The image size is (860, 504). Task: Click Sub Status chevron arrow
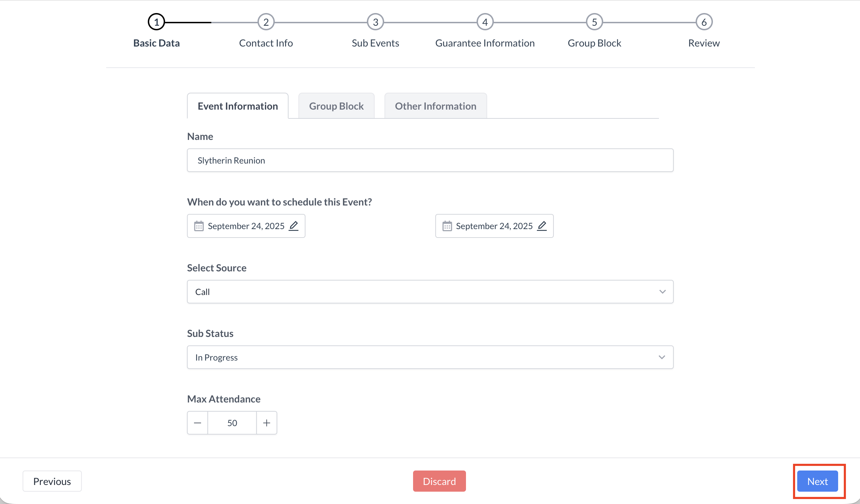point(662,357)
